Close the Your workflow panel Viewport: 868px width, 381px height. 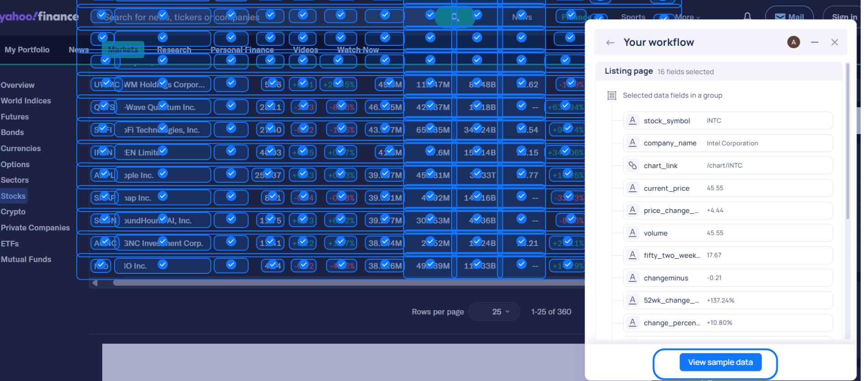tap(835, 42)
